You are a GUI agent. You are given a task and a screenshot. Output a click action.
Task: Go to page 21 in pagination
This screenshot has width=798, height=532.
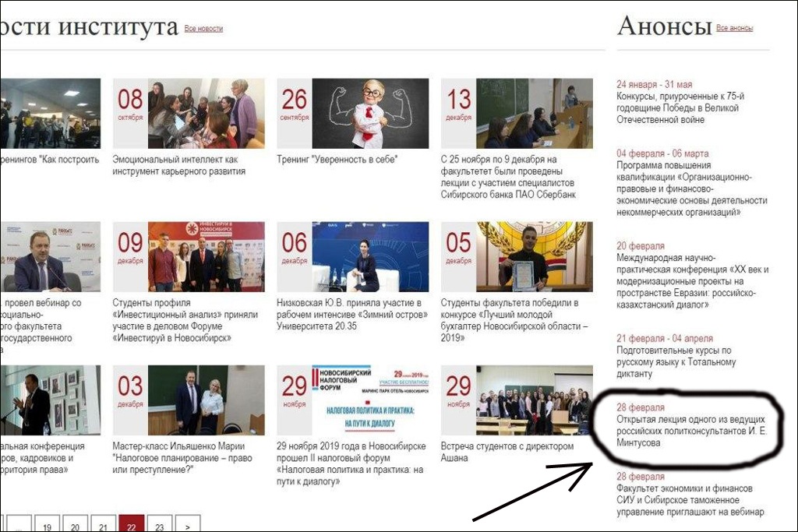(103, 526)
